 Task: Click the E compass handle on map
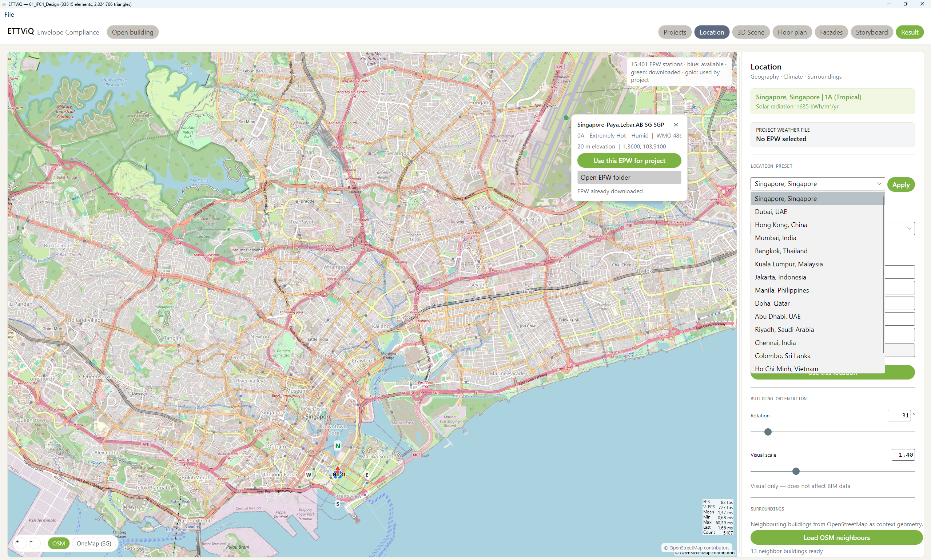point(366,475)
